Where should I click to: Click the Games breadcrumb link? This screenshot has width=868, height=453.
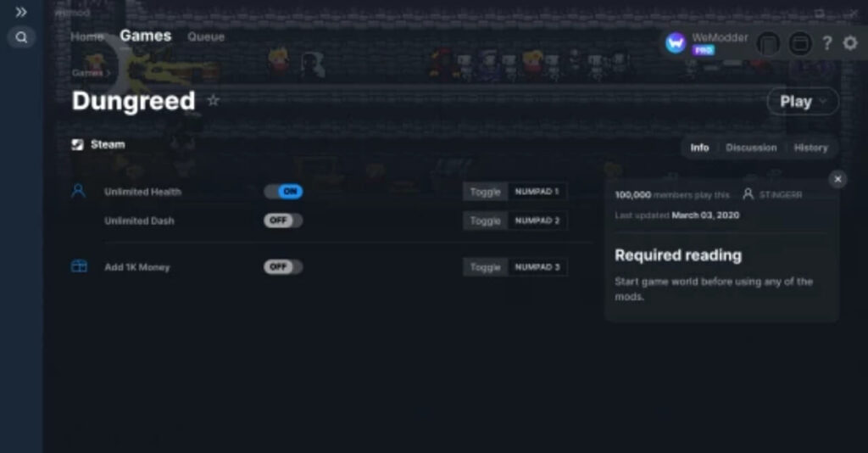(87, 73)
